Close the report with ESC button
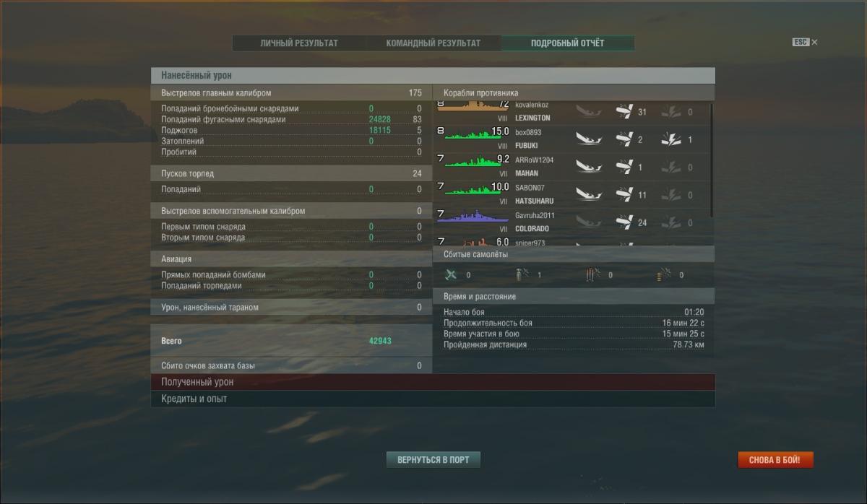Viewport: 867px width, 504px height. click(x=805, y=43)
